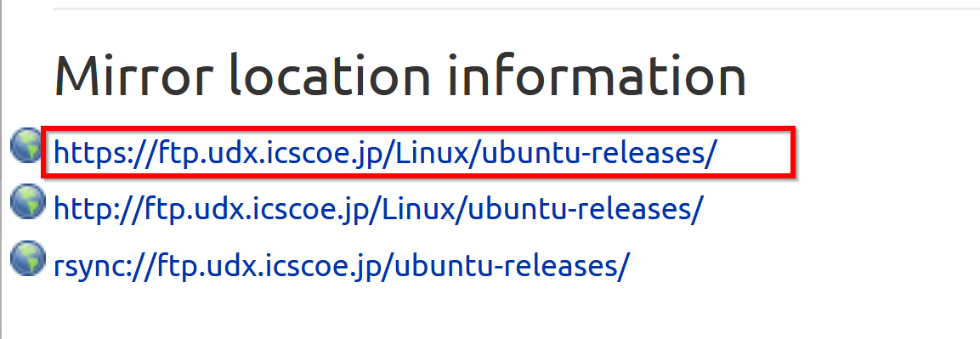This screenshot has width=980, height=339.
Task: Visit the plain HTTP Linux mirror URL
Action: 378,209
